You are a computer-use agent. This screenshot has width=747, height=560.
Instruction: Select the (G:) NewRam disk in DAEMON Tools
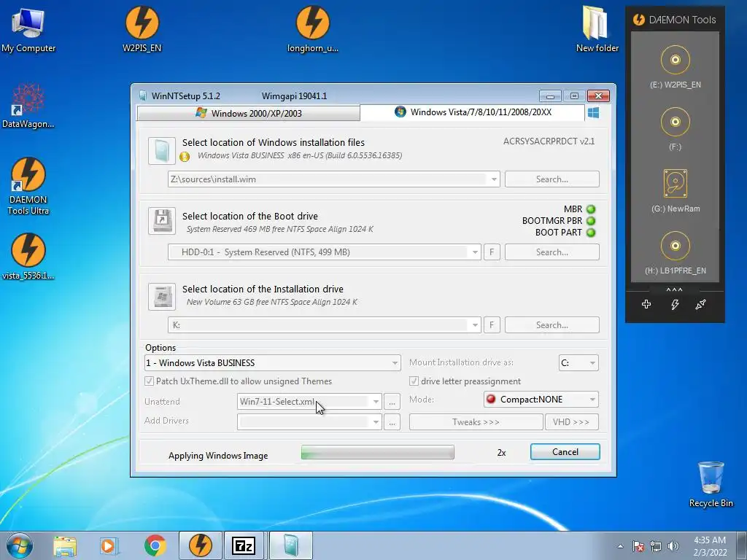(675, 190)
